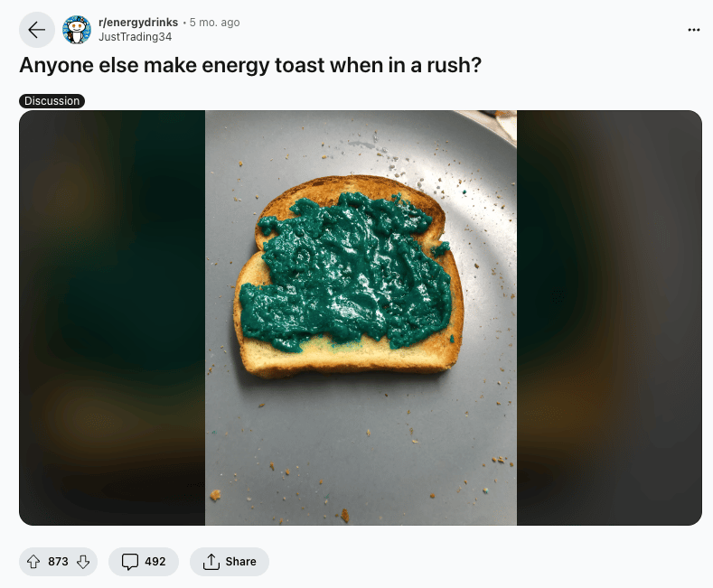Open the toast photo in full view

[361, 318]
